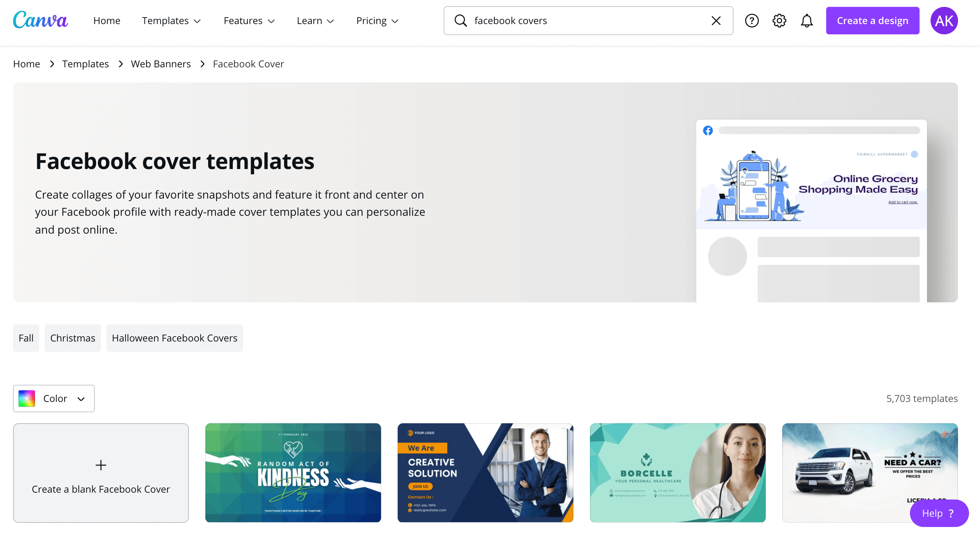Open notifications bell icon
This screenshot has width=980, height=538.
click(806, 21)
